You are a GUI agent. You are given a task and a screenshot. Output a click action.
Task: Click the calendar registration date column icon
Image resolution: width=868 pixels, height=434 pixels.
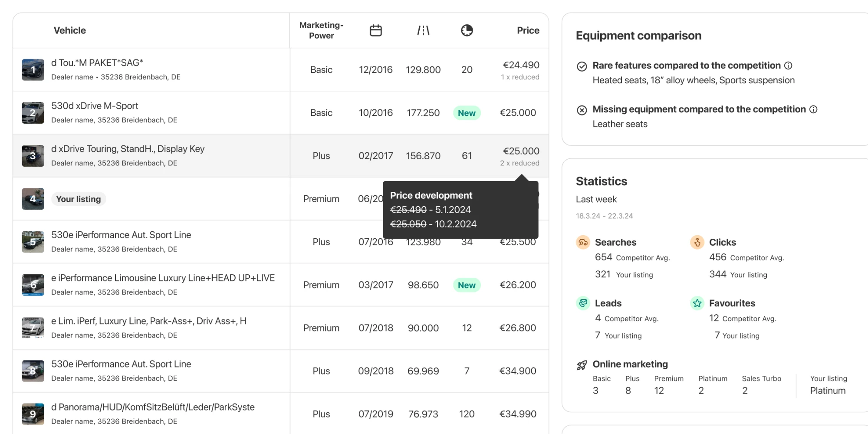(x=376, y=30)
